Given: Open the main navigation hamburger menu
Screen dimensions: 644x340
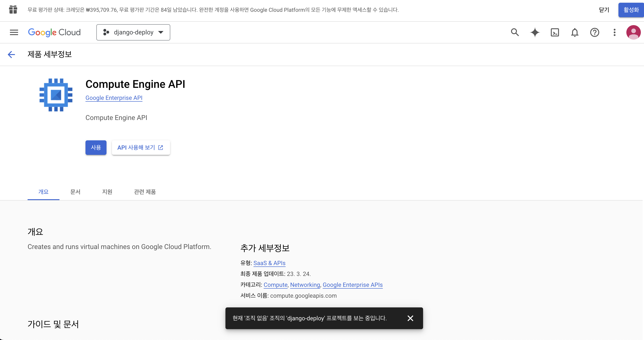Looking at the screenshot, I should [14, 32].
